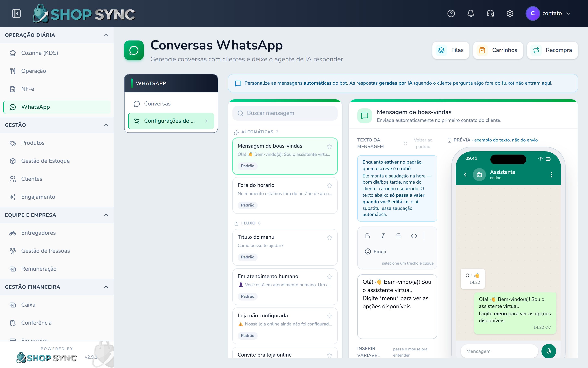This screenshot has height=368, width=588.
Task: Click the back arrow in phone preview
Action: 465,175
